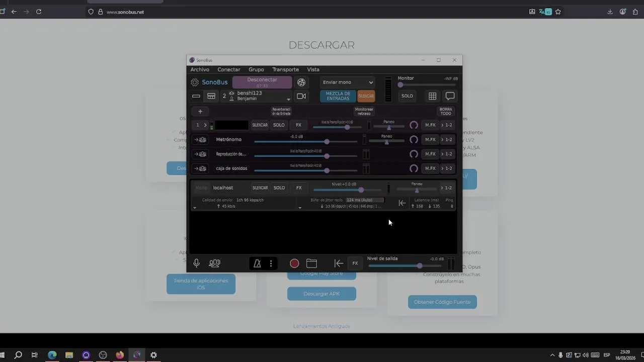
Task: Click BORRA TODO button
Action: [446, 112]
